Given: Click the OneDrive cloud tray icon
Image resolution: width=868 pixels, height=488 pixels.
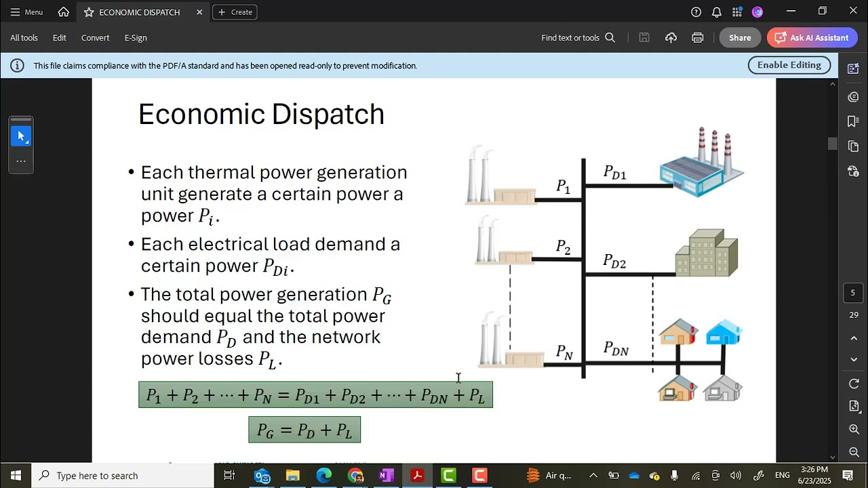Looking at the screenshot, I should pos(634,476).
